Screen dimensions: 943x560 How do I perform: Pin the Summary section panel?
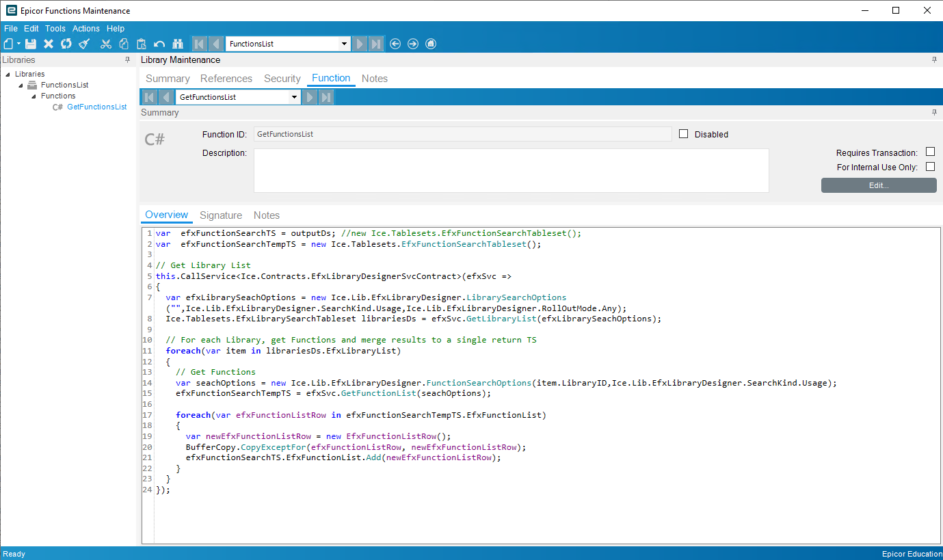(935, 112)
